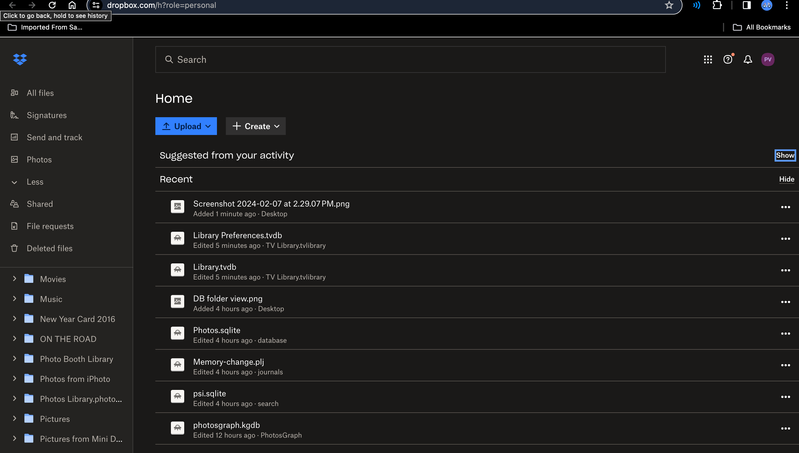Expand the ON THE ROAD folder
This screenshot has width=799, height=453.
[14, 338]
